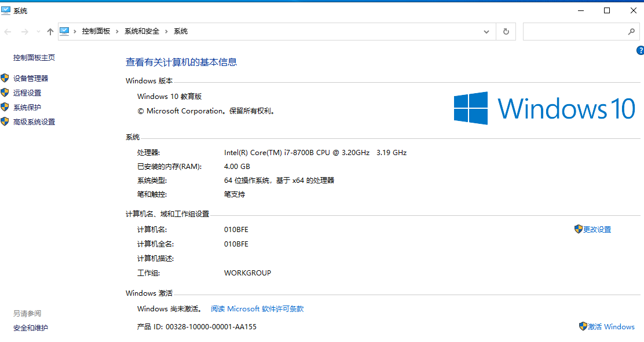644x342 pixels.
Task: Close the 系统 window
Action: click(634, 10)
